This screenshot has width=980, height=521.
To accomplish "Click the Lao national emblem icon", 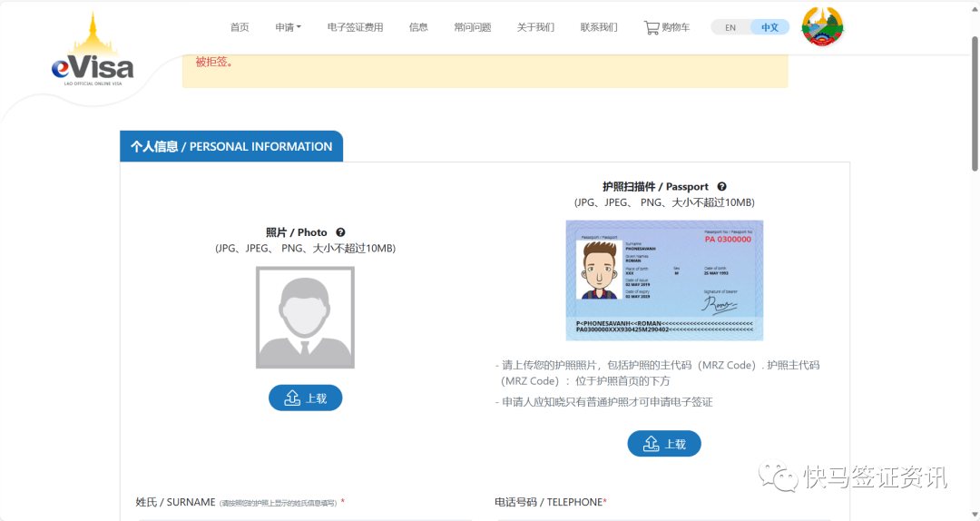I will [x=822, y=27].
